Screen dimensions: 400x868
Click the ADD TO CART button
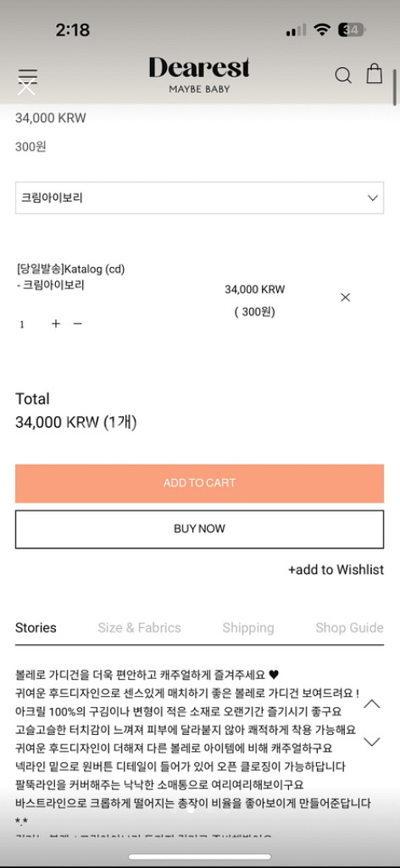(x=199, y=483)
